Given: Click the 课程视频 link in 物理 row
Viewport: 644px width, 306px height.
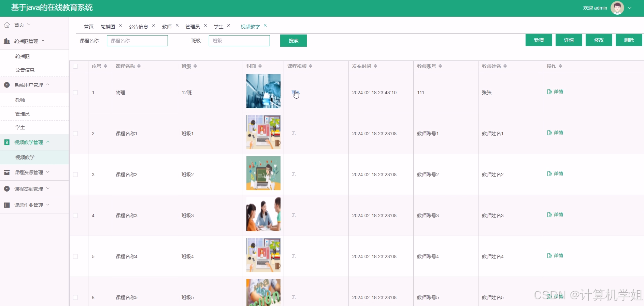Looking at the screenshot, I should pos(295,93).
